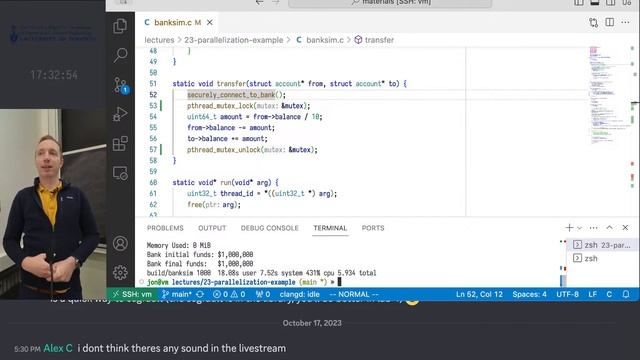Viewport: 640px width, 360px height.
Task: Maximize the panel with the up chevron
Action: pos(609,227)
